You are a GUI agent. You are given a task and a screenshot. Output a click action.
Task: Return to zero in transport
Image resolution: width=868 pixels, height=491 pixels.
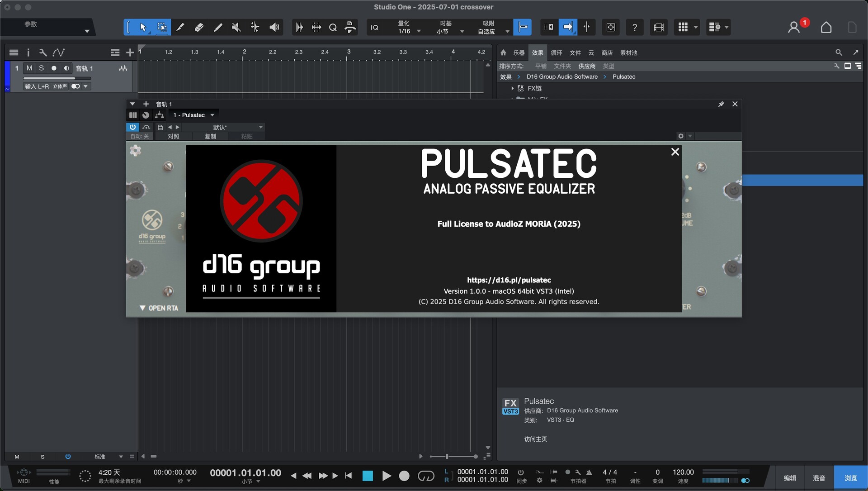tap(348, 476)
